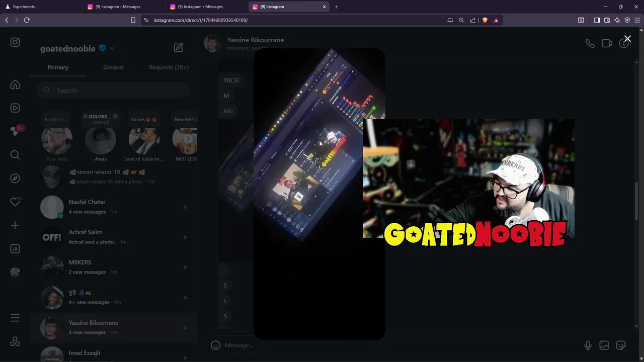Record a voice clip microphone icon
Viewport: 644px width, 362px height.
[588, 345]
